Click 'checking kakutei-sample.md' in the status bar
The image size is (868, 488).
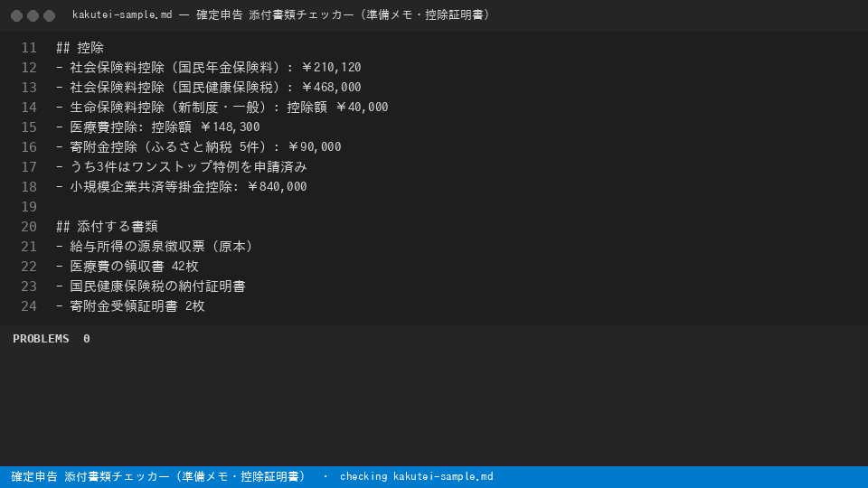416,477
